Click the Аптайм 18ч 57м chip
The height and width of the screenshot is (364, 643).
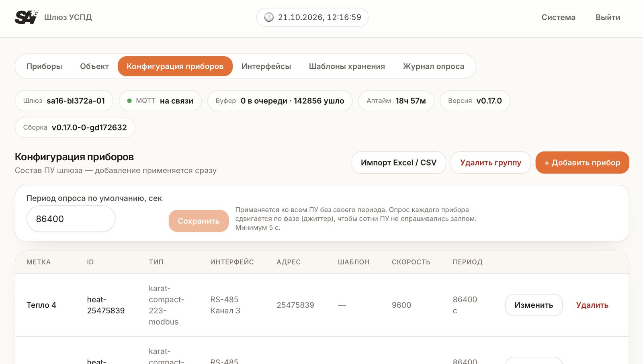pos(396,101)
